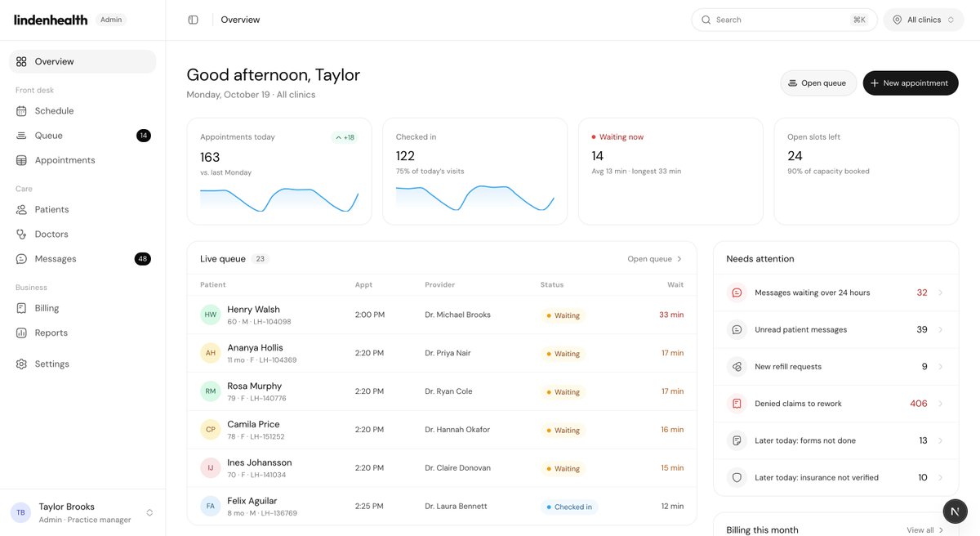Click the Queue list icon in sidebar
The image size is (980, 536).
pos(21,136)
